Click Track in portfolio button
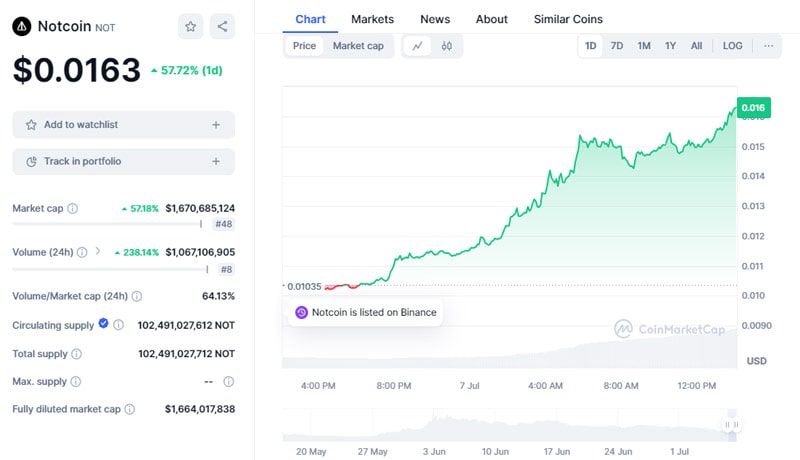The width and height of the screenshot is (800, 460). 123,162
